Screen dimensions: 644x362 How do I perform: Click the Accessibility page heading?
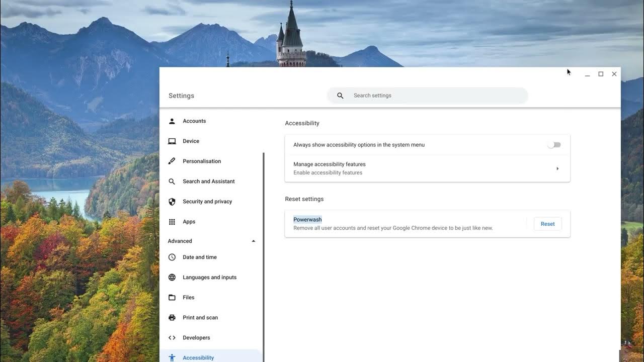coord(302,123)
